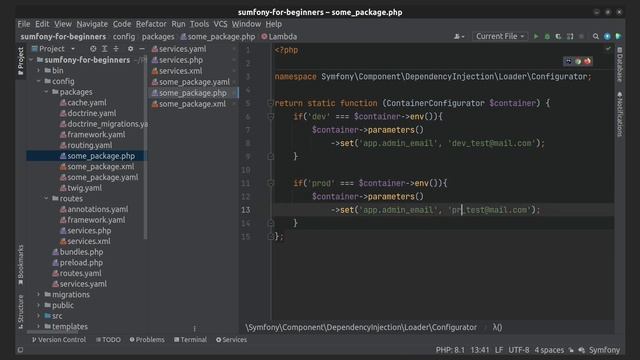Open doctrine.yaml in the project tree

click(x=91, y=113)
